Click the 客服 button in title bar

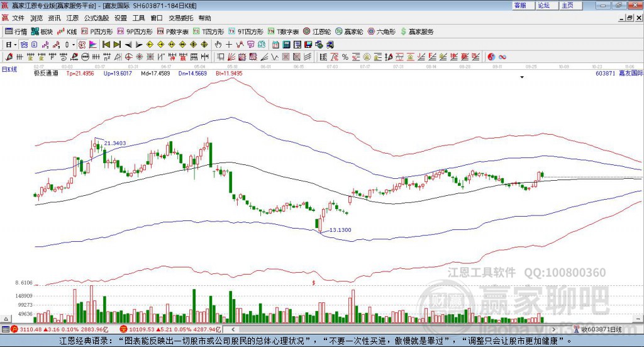click(523, 5)
